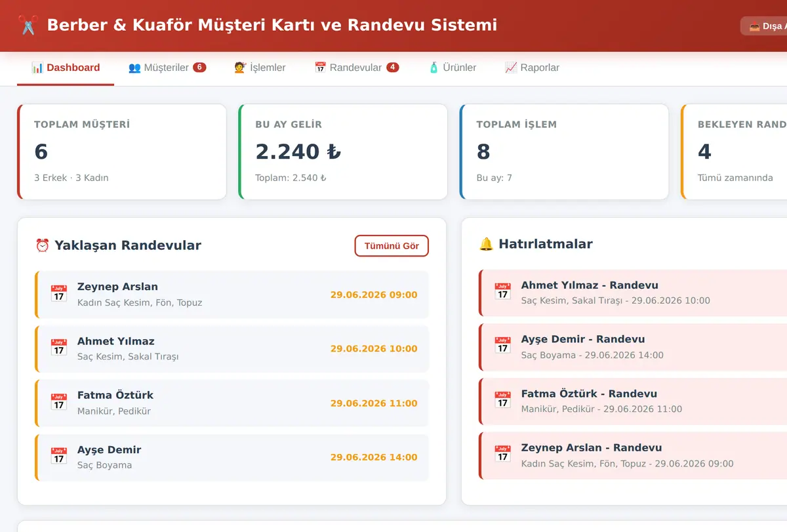Select the Bekleyen Randevu stat card
Screen dimensions: 787x532
coord(734,152)
